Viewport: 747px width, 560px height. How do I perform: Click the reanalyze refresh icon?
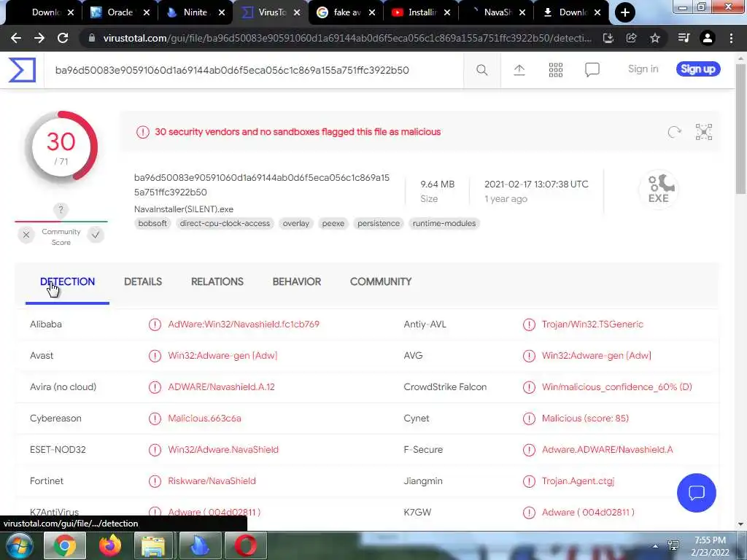click(674, 132)
